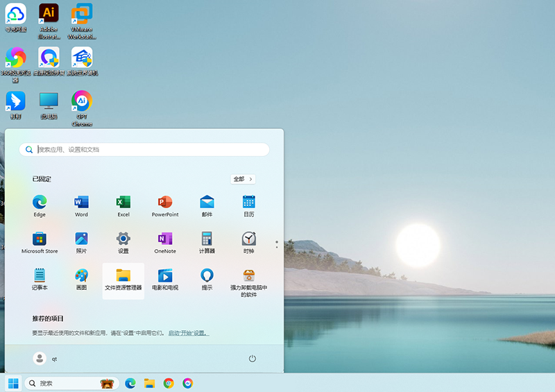Image resolution: width=555 pixels, height=392 pixels.
Task: Open the pinned Excel app
Action: [x=123, y=206]
